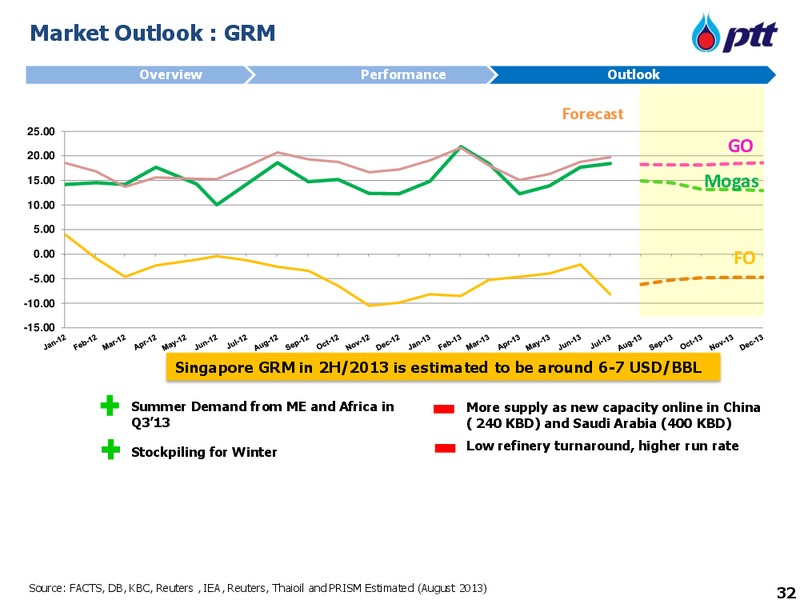The image size is (800, 600).
Task: Click the Summer Demand from ME and Africa text
Action: click(x=263, y=414)
